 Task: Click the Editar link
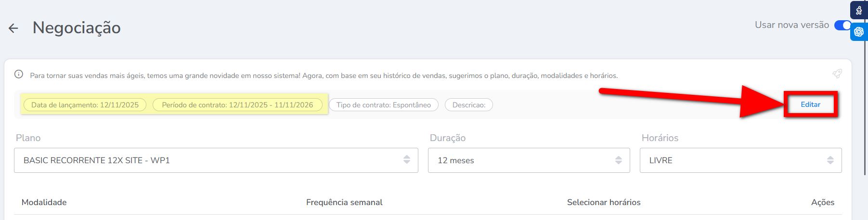pos(811,104)
